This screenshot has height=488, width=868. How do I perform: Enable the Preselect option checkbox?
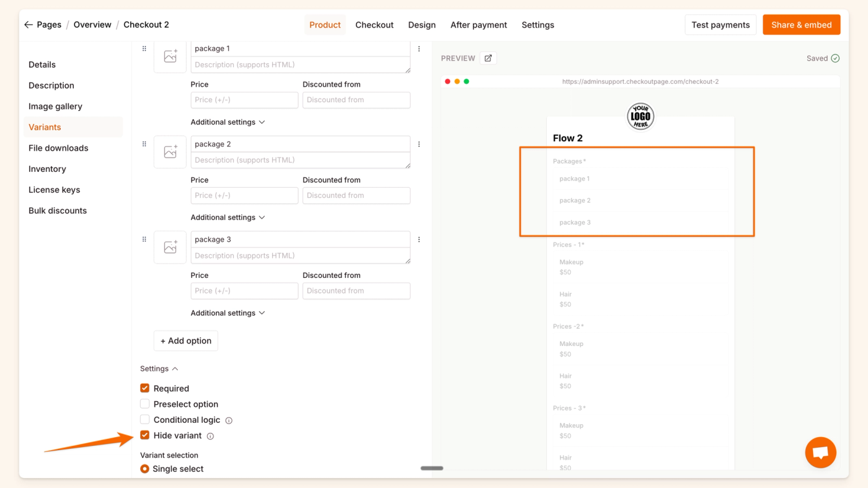(x=144, y=404)
